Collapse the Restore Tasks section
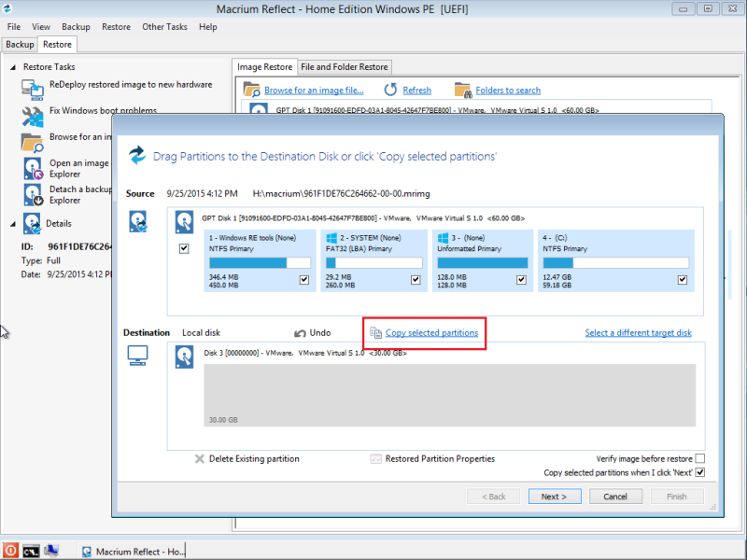This screenshot has height=560, width=747. 13,67
